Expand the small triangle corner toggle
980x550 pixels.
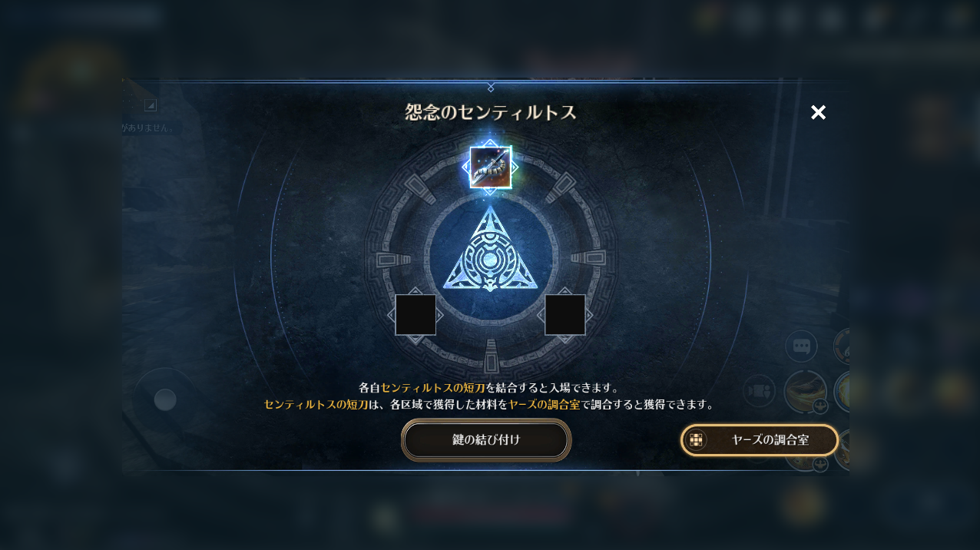151,105
